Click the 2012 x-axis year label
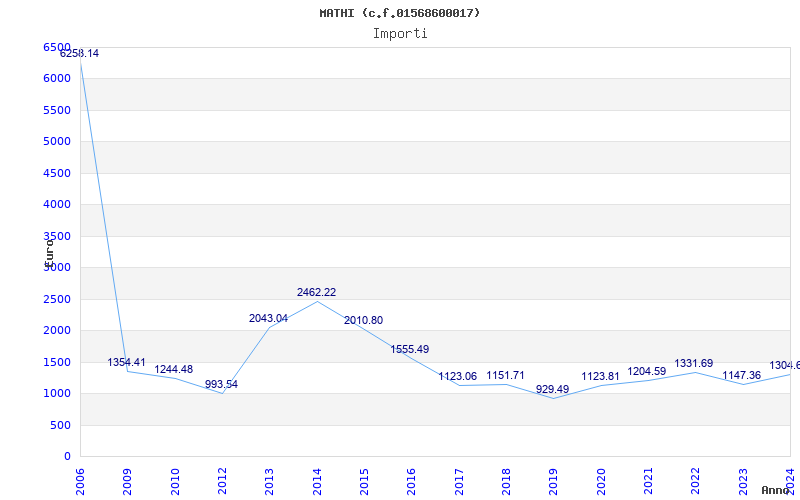The height and width of the screenshot is (500, 800). coord(222,482)
